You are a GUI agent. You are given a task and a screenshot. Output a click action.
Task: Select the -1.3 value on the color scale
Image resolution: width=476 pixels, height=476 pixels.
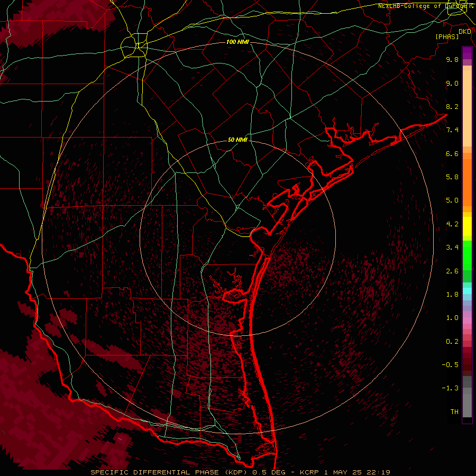click(450, 388)
